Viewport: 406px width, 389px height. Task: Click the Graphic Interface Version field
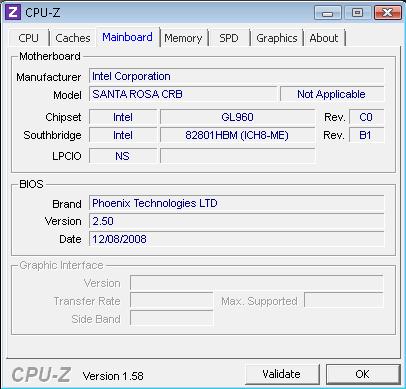coord(256,283)
